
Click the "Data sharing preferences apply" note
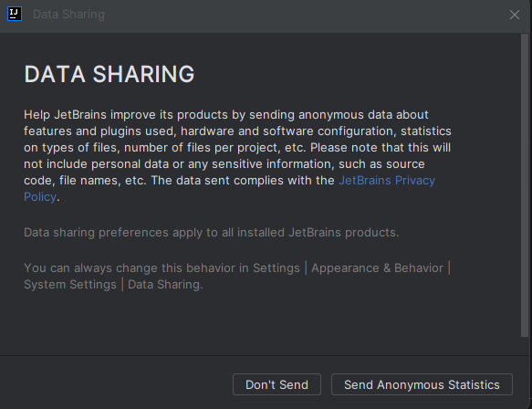(x=212, y=233)
